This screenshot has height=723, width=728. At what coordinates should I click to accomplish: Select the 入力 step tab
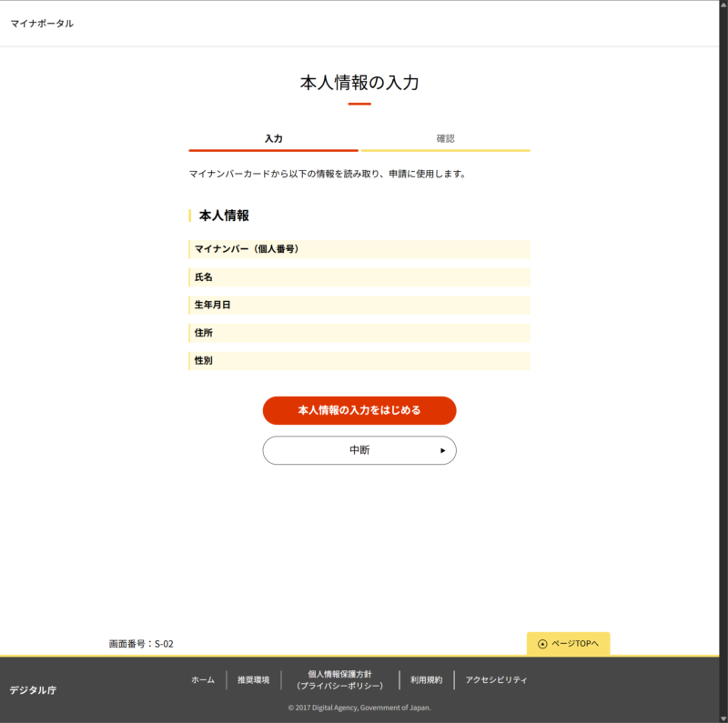[273, 139]
